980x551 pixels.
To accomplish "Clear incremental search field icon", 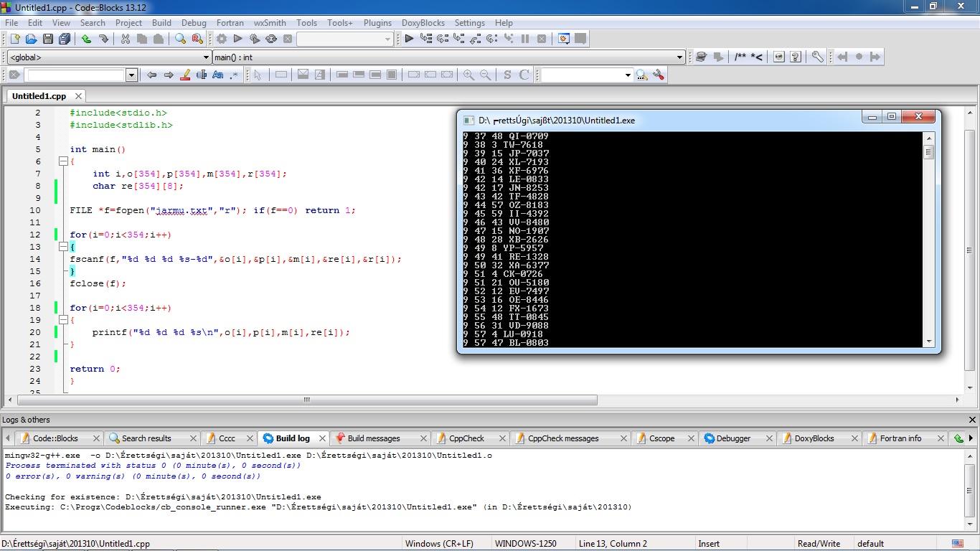I will pos(14,75).
